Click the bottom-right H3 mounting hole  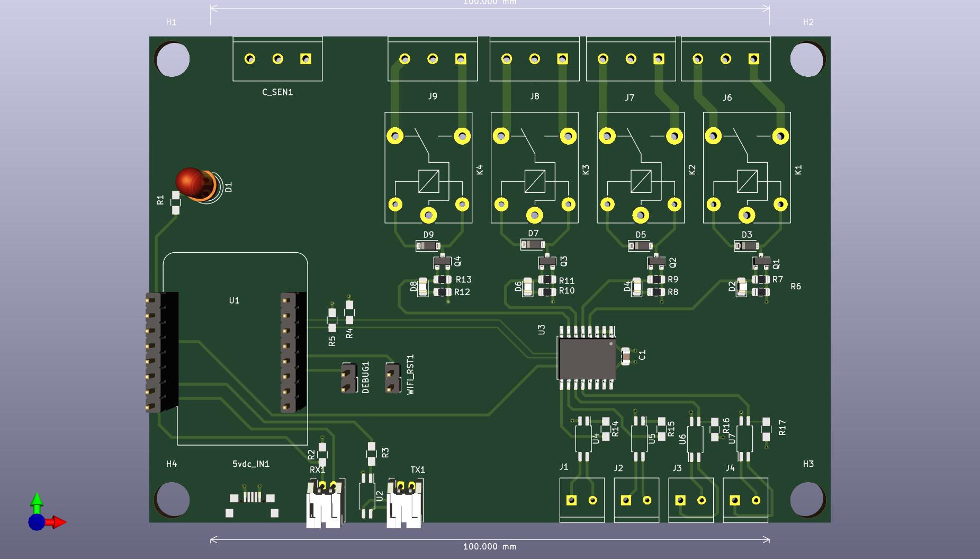[807, 499]
